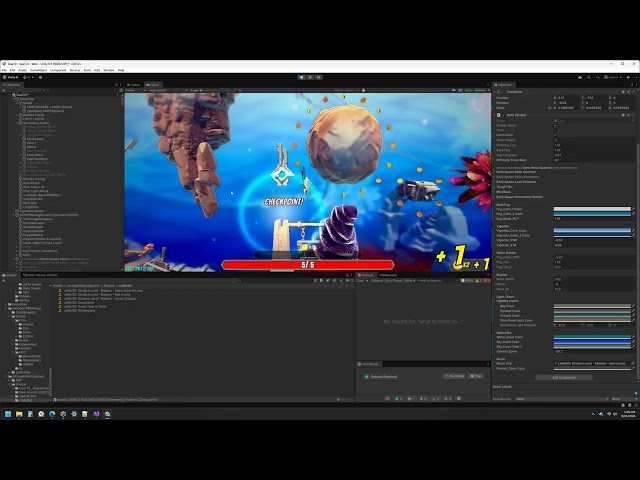Open the Assets menu
This screenshot has width=640, height=480.
22,70
